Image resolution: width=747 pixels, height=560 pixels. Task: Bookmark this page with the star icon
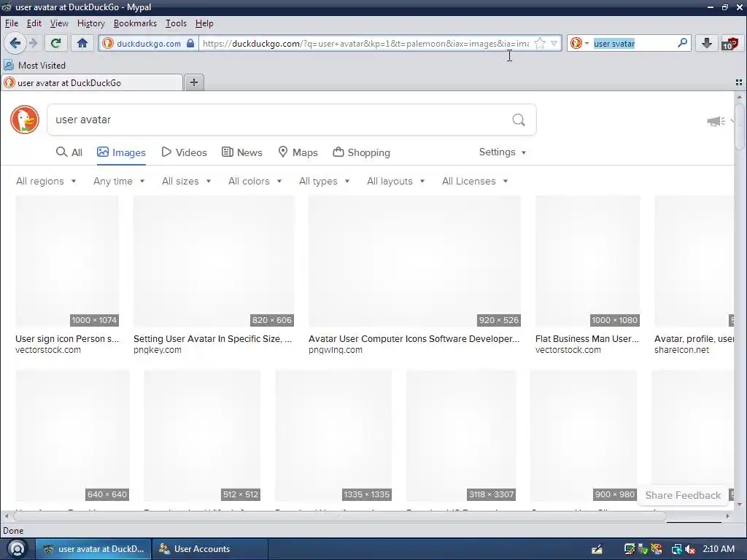pyautogui.click(x=539, y=43)
